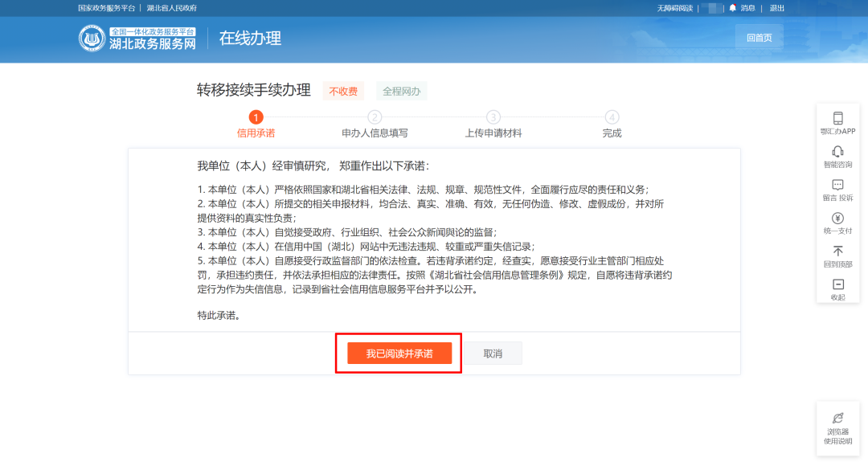
Task: Open 浏览器使用说明 browser icon
Action: 837,418
